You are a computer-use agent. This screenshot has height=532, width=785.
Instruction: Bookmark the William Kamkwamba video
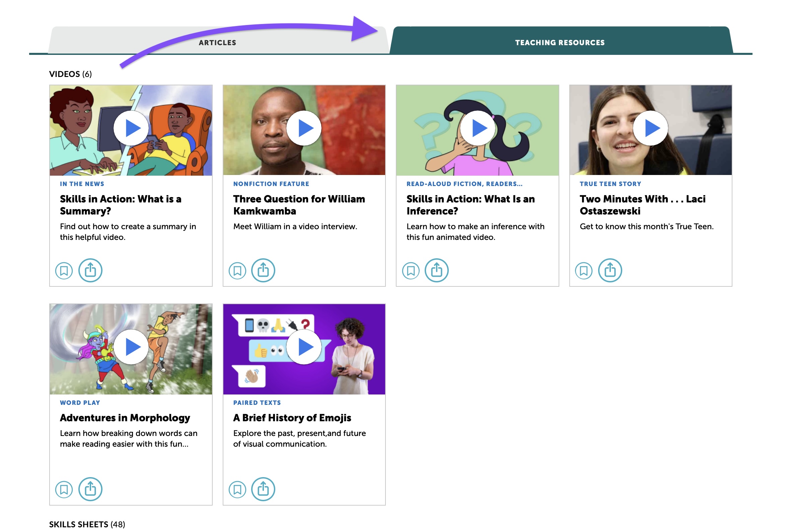click(x=237, y=270)
